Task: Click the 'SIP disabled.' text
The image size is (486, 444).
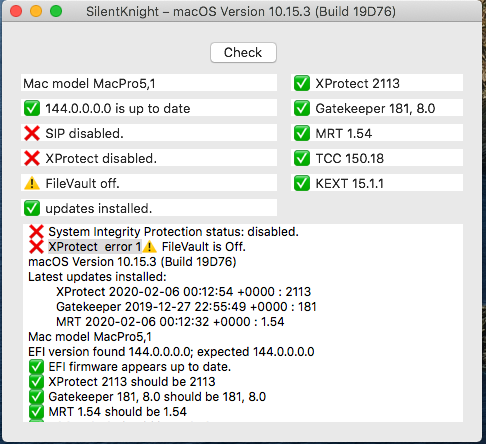Action: [84, 134]
